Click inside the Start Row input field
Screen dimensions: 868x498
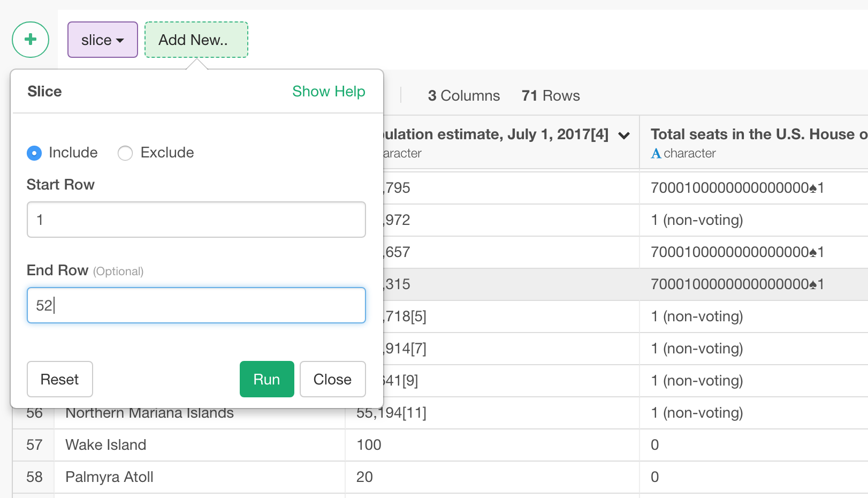tap(196, 220)
